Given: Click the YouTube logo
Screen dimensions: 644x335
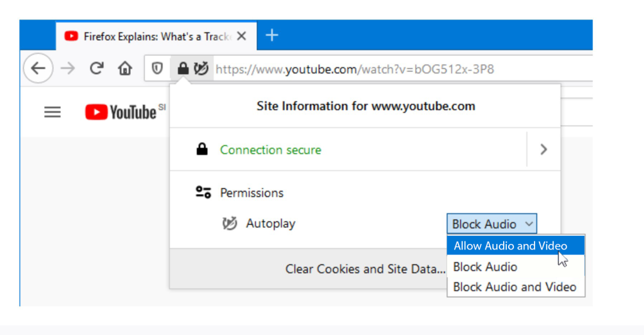Looking at the screenshot, I should pos(121,112).
